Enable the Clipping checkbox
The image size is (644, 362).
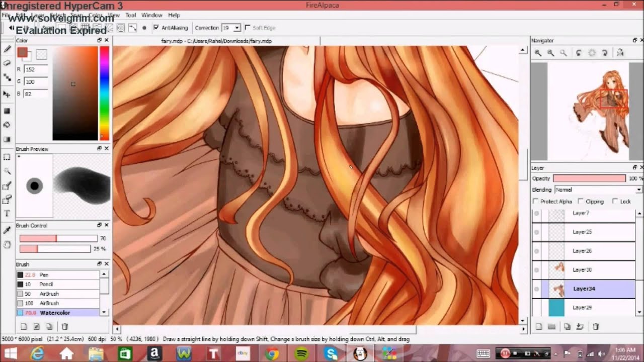581,201
